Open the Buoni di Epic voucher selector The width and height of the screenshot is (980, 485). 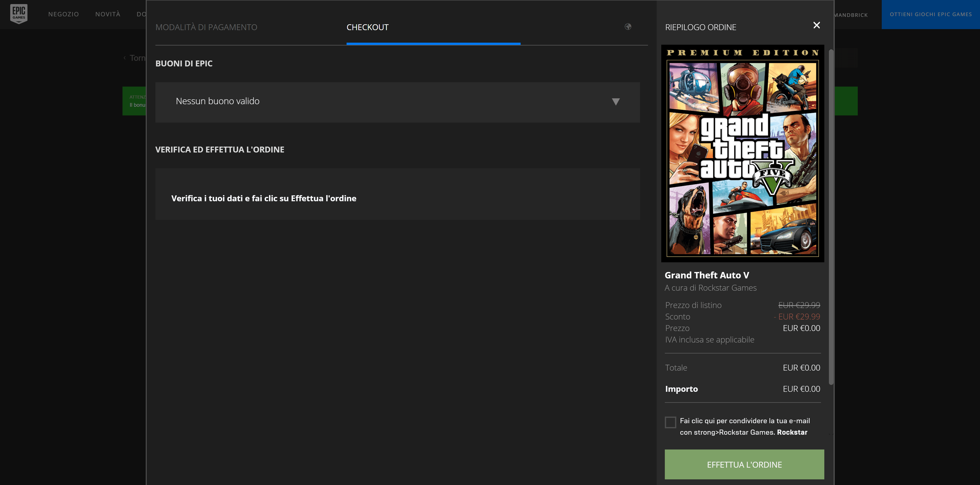397,102
